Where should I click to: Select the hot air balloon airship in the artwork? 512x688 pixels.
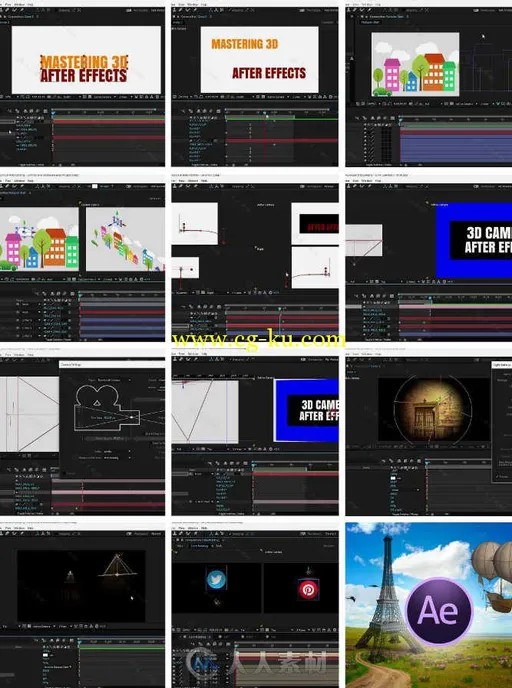tap(491, 576)
